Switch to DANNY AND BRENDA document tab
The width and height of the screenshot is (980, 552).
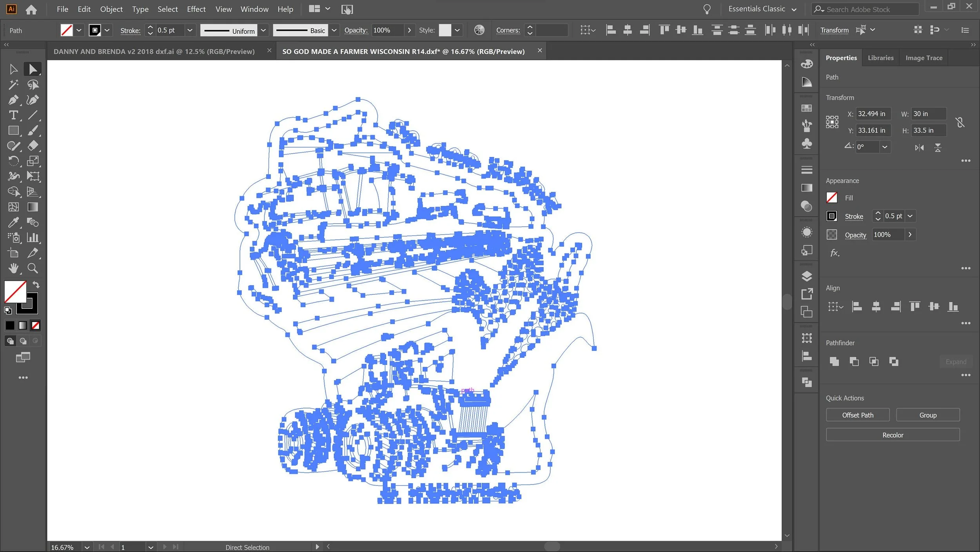(x=154, y=51)
